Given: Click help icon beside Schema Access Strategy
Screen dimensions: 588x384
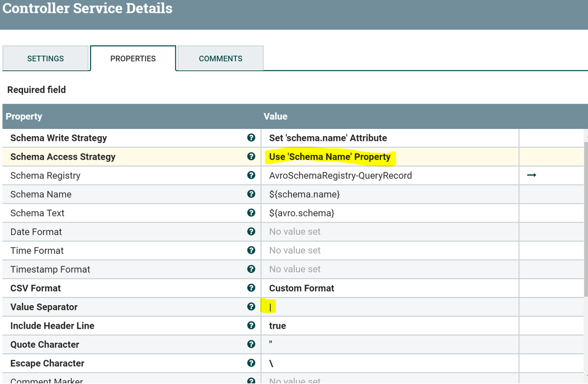Looking at the screenshot, I should (251, 157).
